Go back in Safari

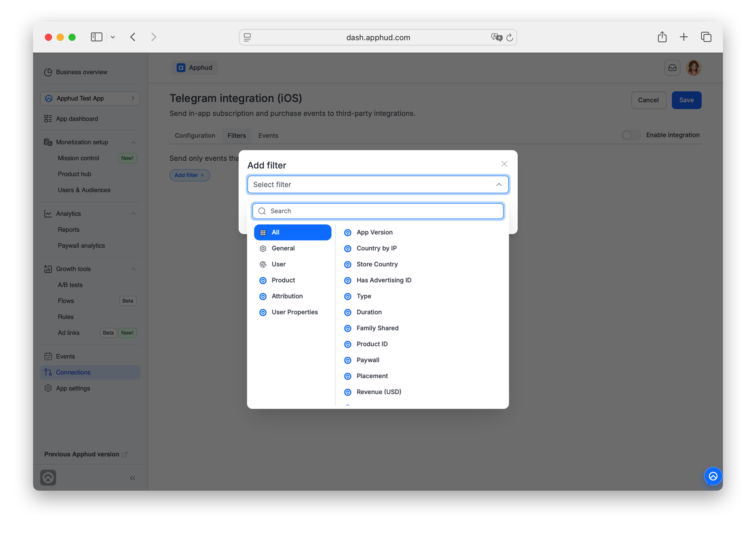pyautogui.click(x=133, y=37)
